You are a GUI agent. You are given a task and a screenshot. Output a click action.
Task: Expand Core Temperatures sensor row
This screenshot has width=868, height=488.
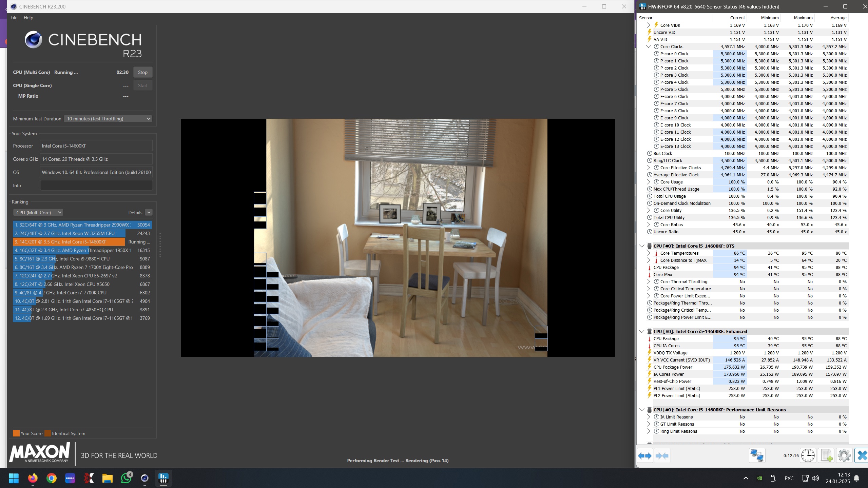pyautogui.click(x=648, y=253)
